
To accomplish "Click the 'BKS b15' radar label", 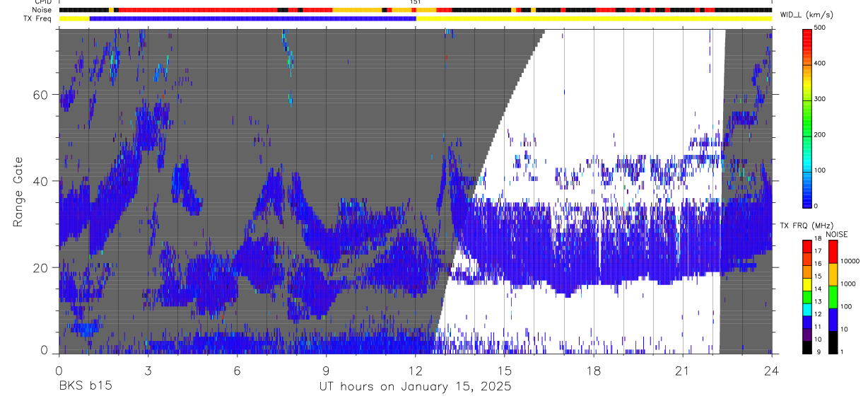I will 85,387.
